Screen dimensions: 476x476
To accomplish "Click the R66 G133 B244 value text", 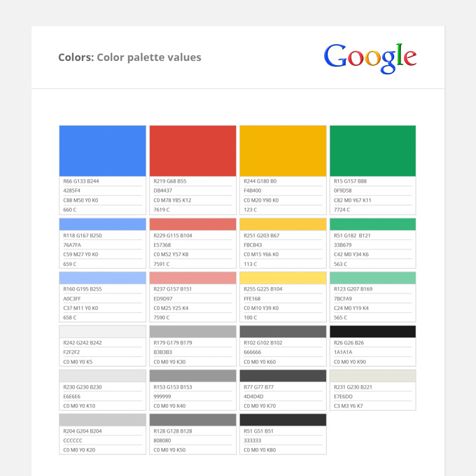I will point(81,181).
